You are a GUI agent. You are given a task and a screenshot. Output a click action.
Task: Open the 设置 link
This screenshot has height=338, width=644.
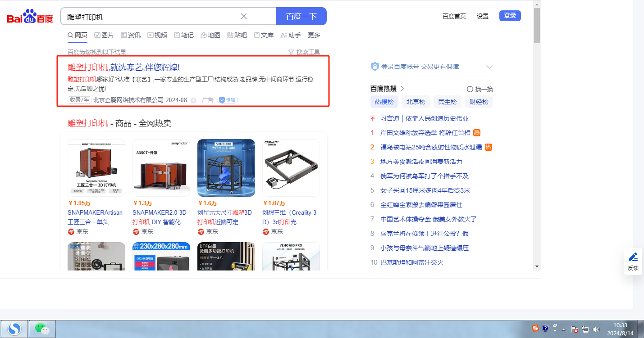coord(483,16)
